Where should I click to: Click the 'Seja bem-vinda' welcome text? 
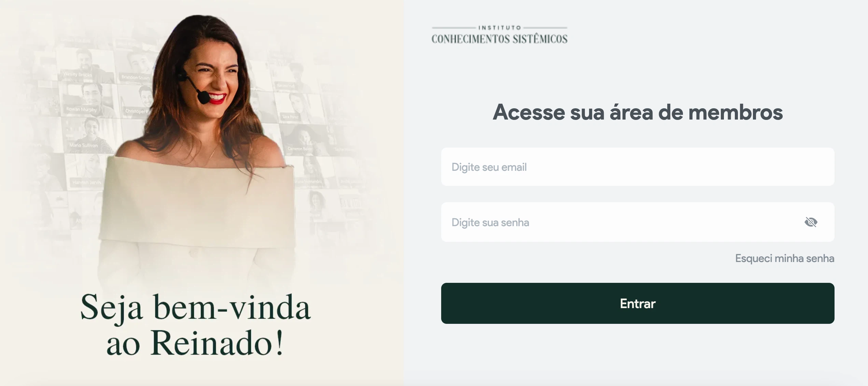click(x=195, y=307)
